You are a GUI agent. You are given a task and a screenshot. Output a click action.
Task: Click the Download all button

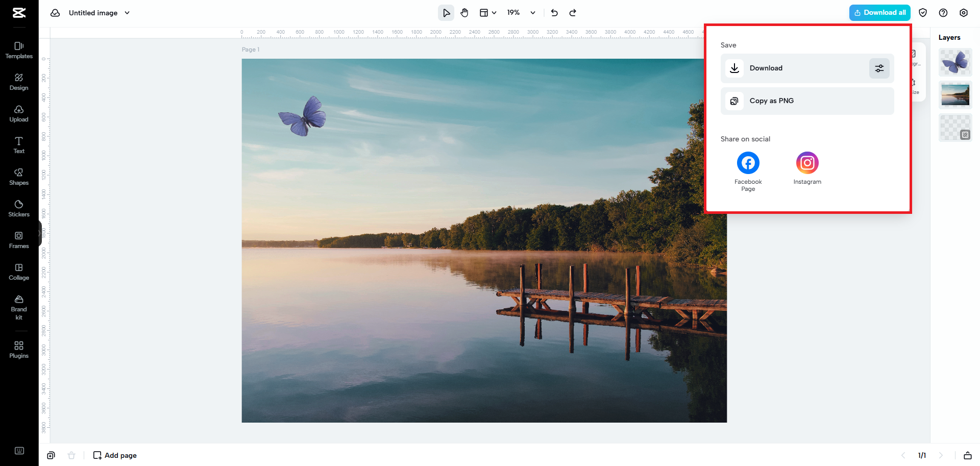879,12
